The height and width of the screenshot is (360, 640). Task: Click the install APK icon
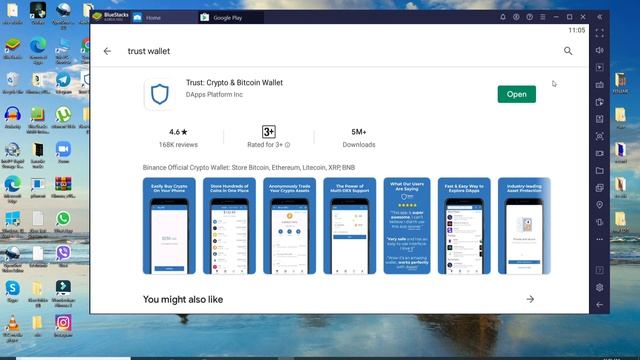(x=599, y=119)
